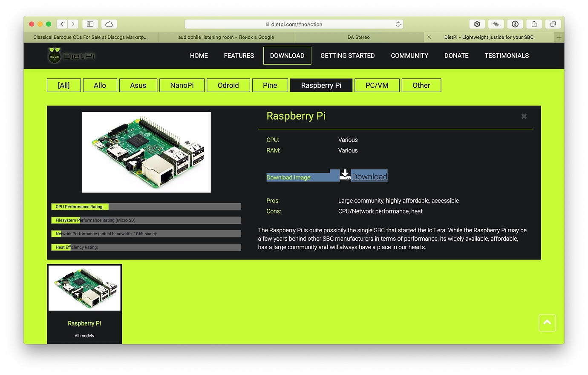Switch to Classical Baroque CDs Discogs tab
The width and height of the screenshot is (588, 375).
click(91, 37)
